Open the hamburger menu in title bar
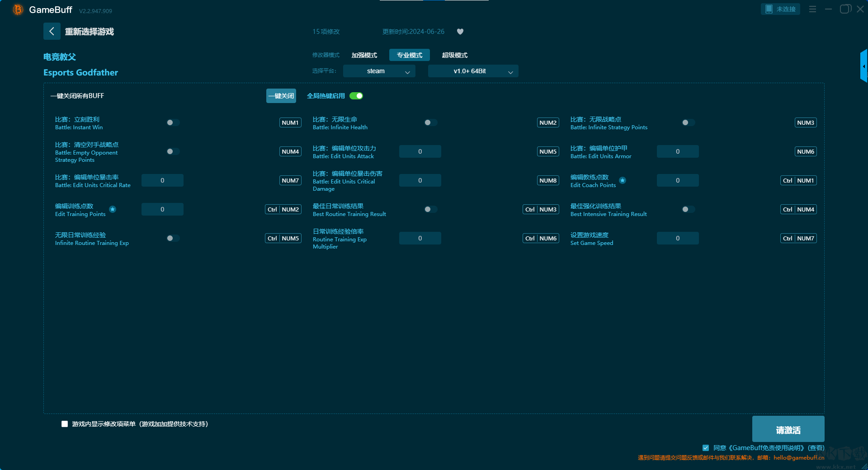 click(812, 9)
